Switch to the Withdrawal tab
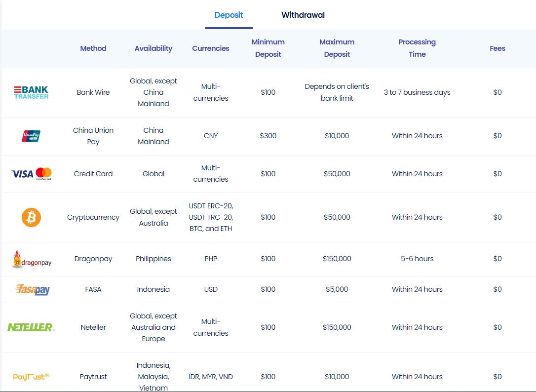 (x=303, y=15)
